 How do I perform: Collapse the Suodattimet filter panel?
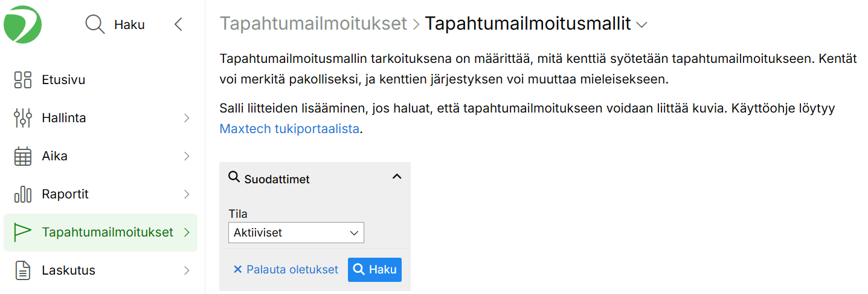pos(397,177)
